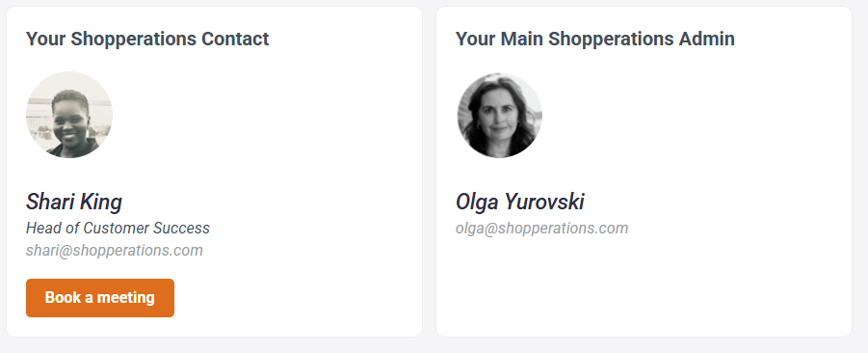The width and height of the screenshot is (868, 353).
Task: Select the olga@shopperations.com email address
Action: coord(542,229)
